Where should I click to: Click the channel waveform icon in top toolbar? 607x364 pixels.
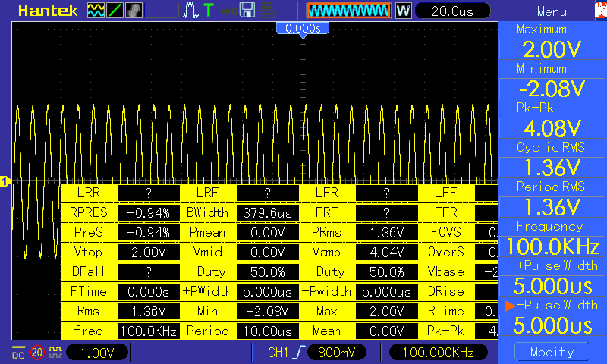click(x=96, y=11)
